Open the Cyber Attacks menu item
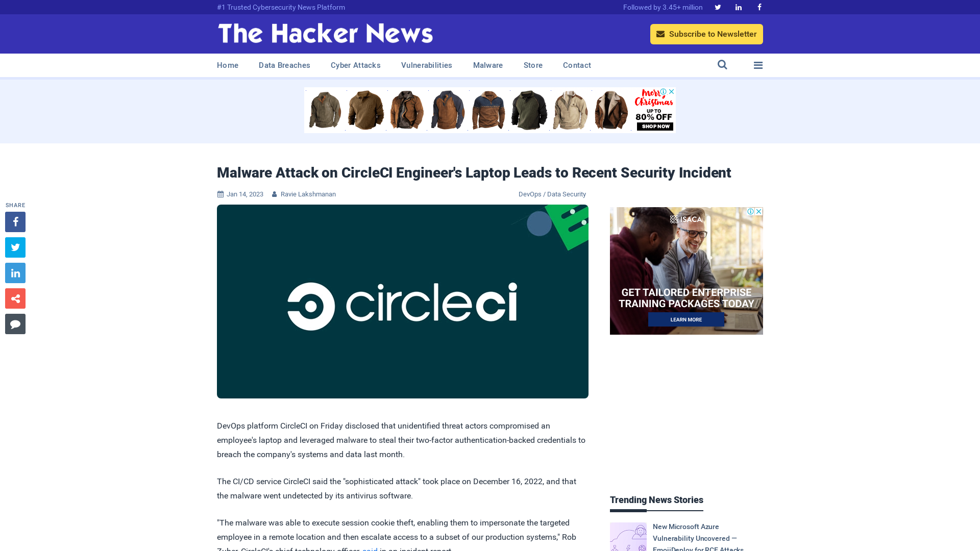 355,65
